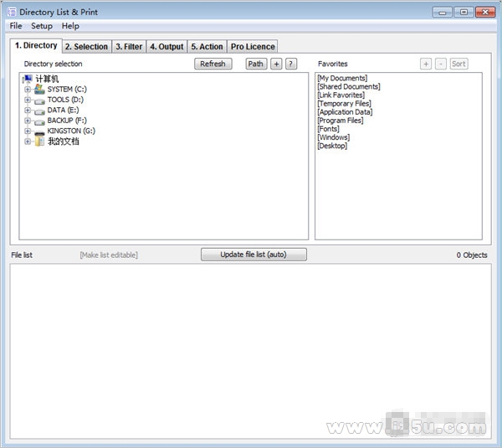The width and height of the screenshot is (502, 448).
Task: Switch to the 1. Directory tab
Action: [36, 45]
